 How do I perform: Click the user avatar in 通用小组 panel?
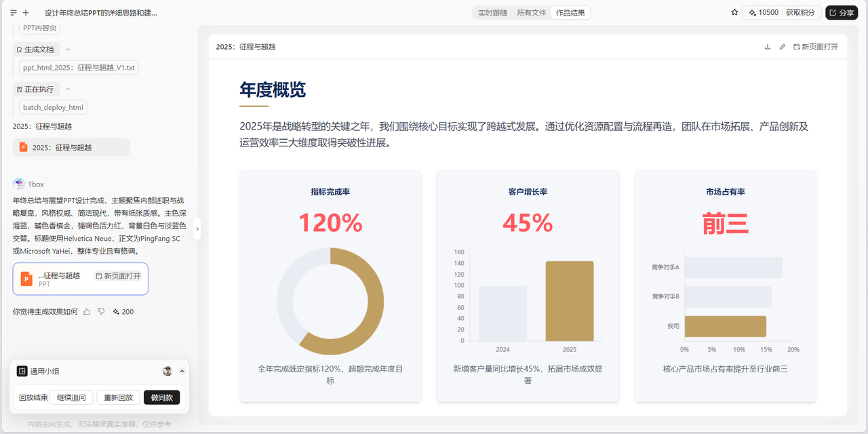click(x=167, y=371)
